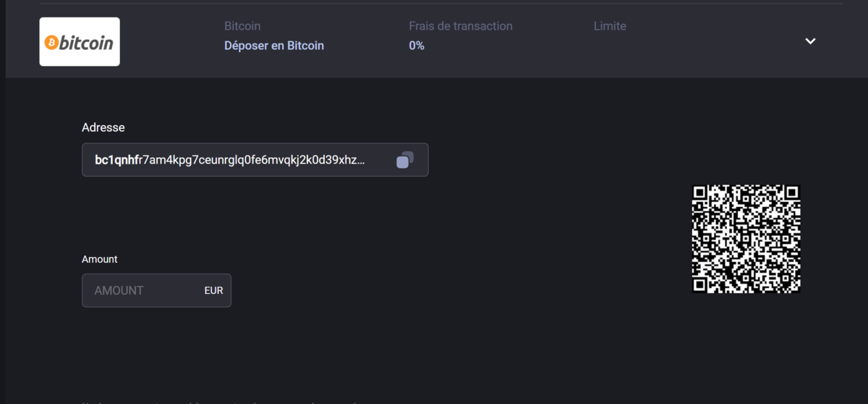The height and width of the screenshot is (404, 868).
Task: Collapse the Bitcoin deposit section chevron
Action: pyautogui.click(x=810, y=41)
